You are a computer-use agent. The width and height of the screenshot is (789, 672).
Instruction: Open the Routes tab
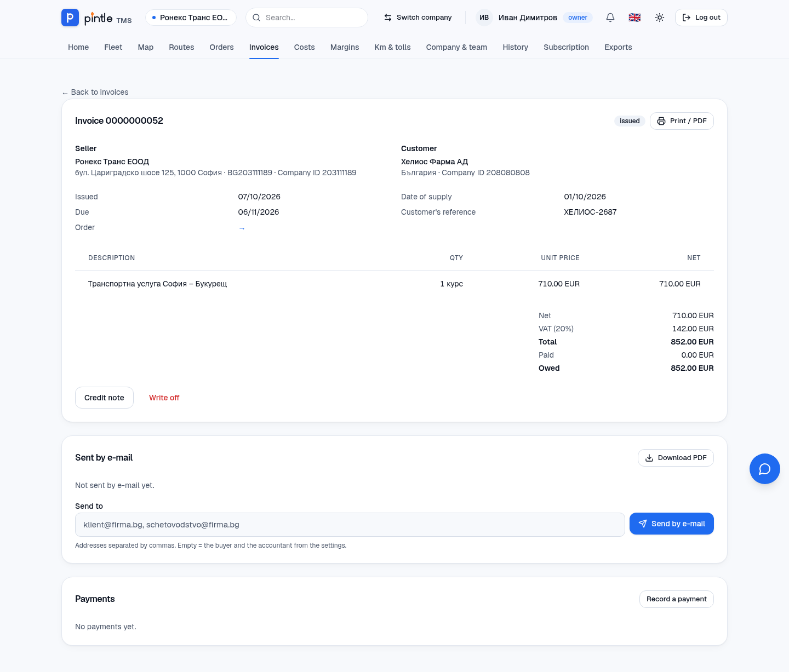tap(181, 47)
